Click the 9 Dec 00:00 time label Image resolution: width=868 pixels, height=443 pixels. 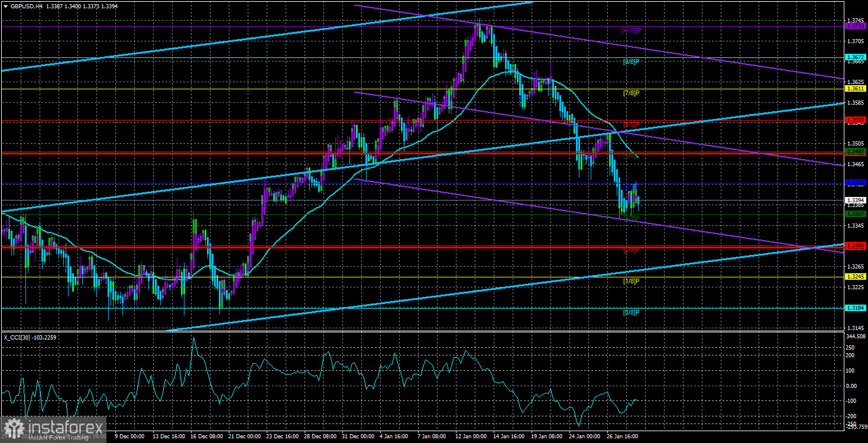(x=129, y=436)
